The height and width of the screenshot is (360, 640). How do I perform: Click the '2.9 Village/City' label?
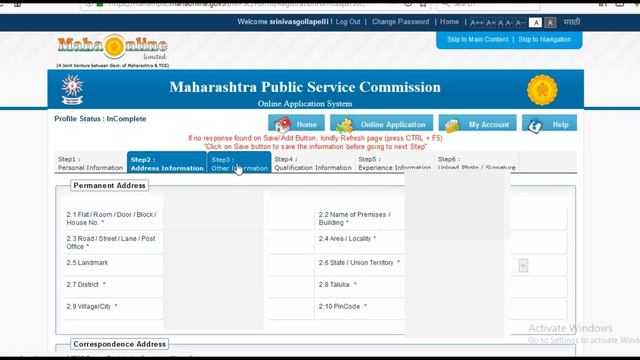pos(92,307)
